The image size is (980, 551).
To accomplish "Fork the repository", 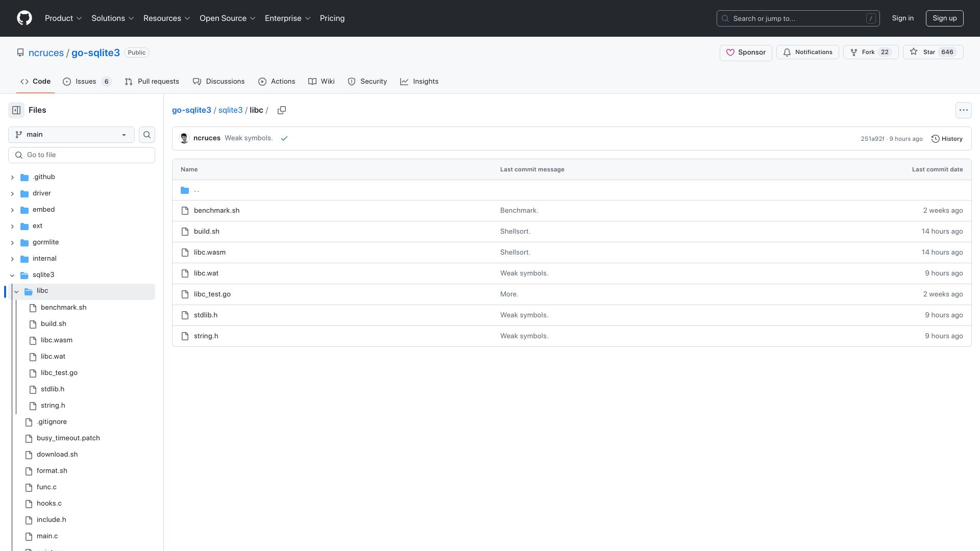I will point(871,53).
